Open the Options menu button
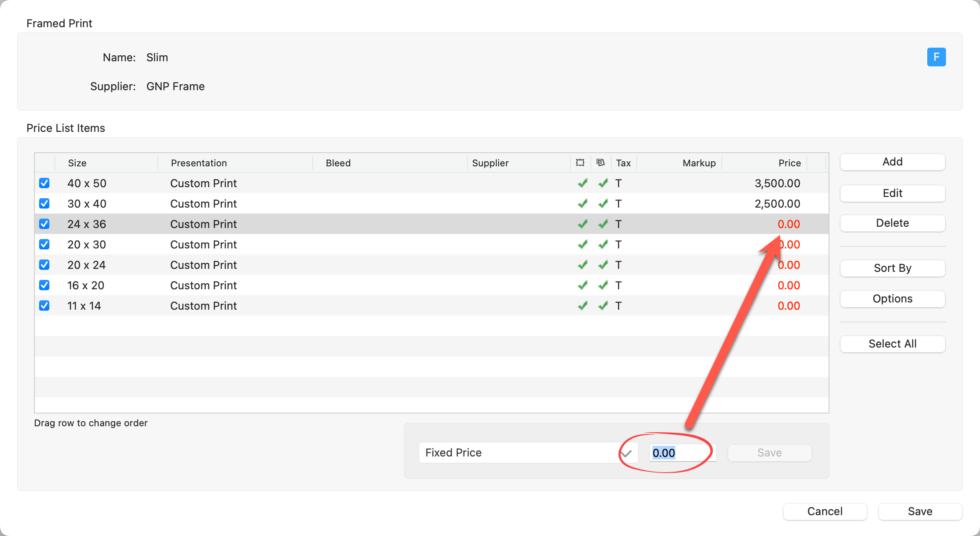 pyautogui.click(x=892, y=299)
